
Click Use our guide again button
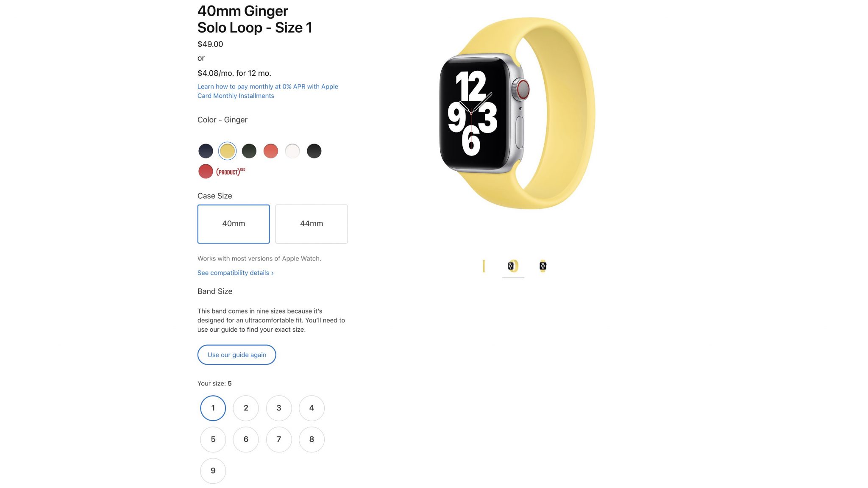pos(236,355)
